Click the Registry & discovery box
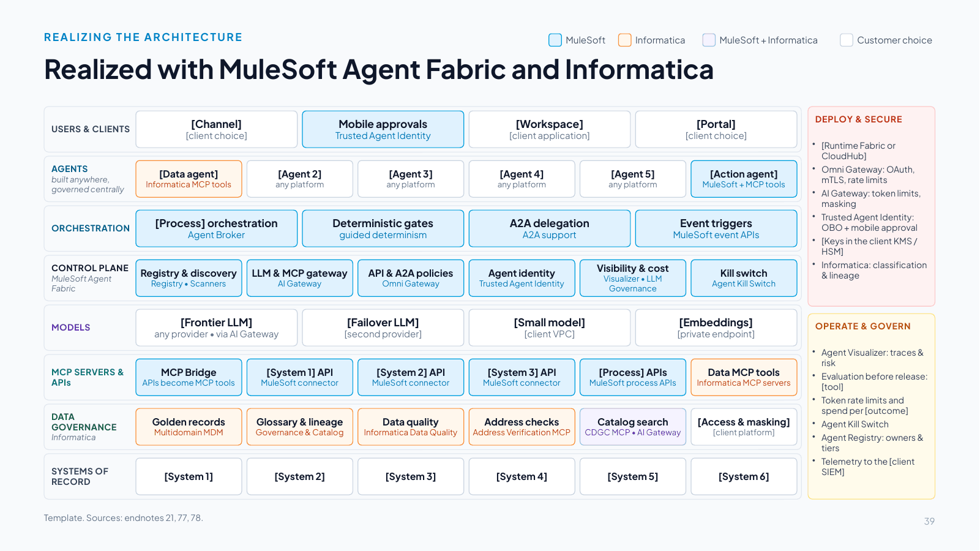 [x=189, y=278]
